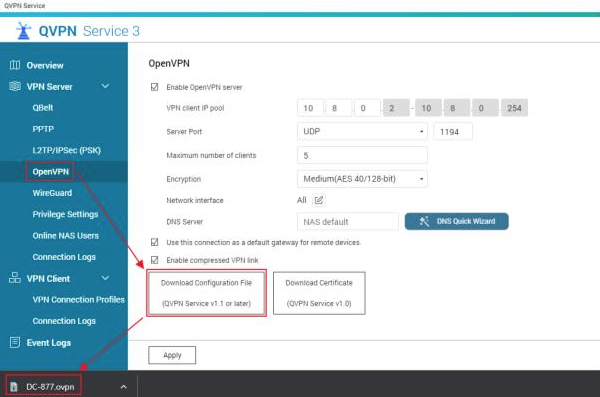
Task: Click the Network interface edit icon
Action: pos(319,200)
